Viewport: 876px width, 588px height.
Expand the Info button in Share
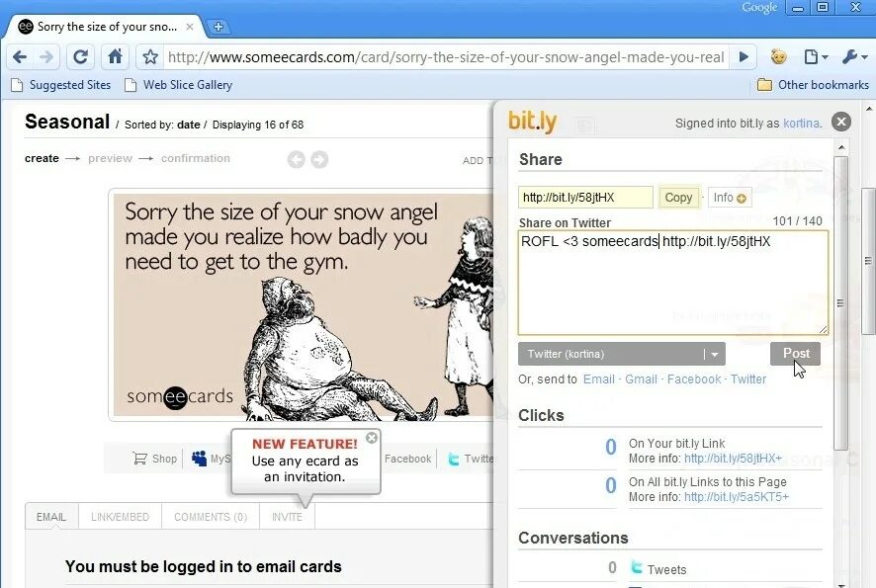point(730,198)
